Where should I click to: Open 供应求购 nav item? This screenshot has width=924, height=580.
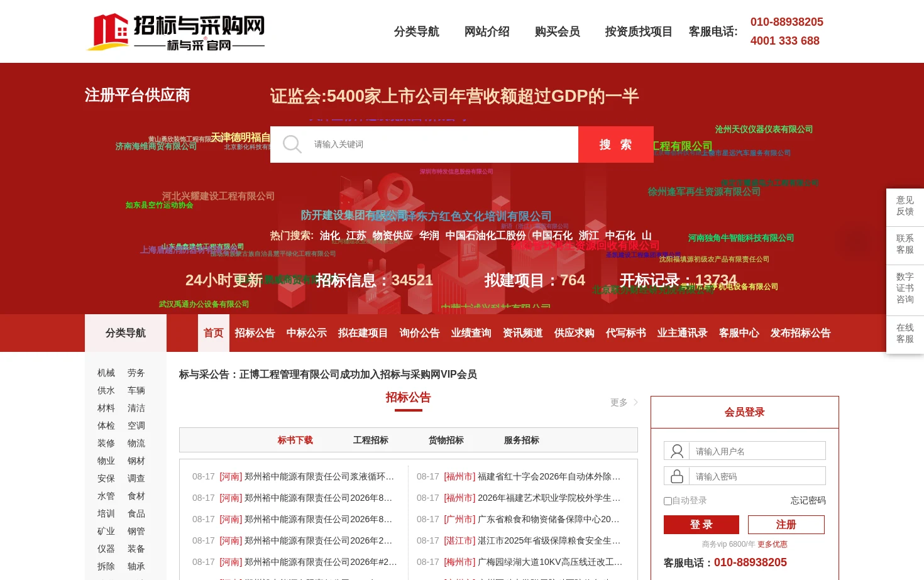pos(575,333)
